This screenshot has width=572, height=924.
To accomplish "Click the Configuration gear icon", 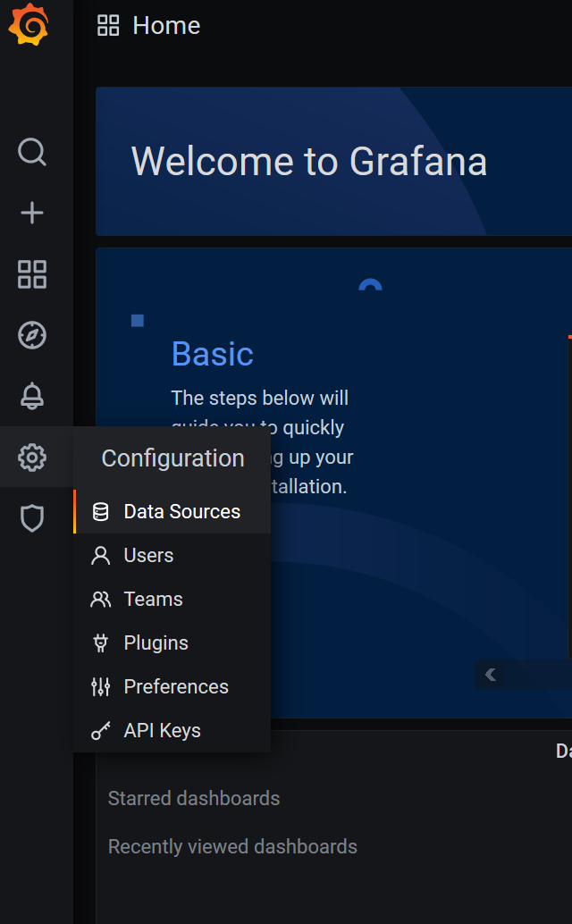I will pos(32,458).
